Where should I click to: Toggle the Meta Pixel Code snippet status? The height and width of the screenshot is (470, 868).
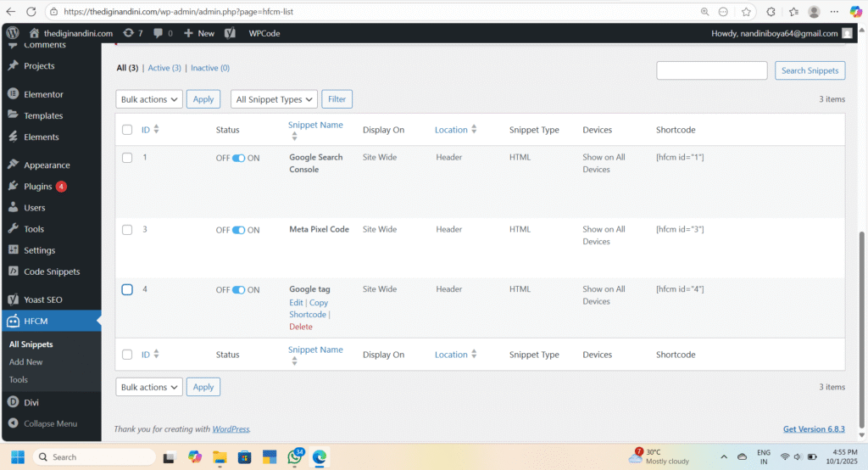tap(238, 230)
